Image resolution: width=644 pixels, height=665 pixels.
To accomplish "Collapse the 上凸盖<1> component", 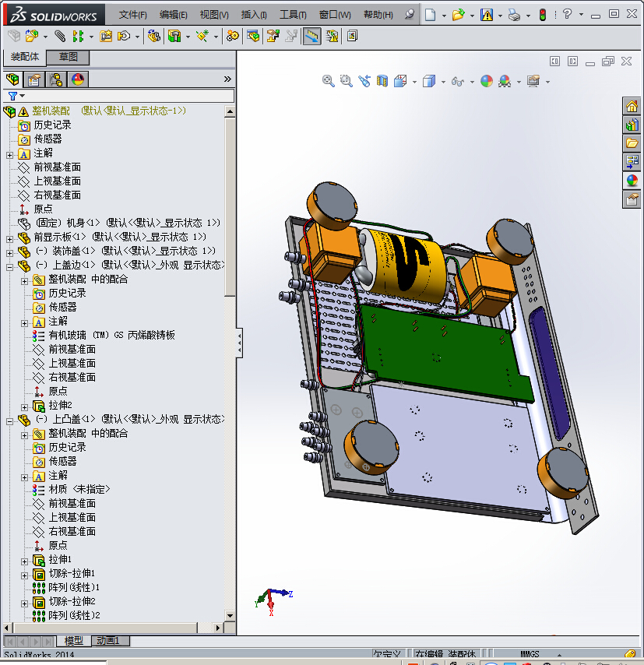I will 10,421.
